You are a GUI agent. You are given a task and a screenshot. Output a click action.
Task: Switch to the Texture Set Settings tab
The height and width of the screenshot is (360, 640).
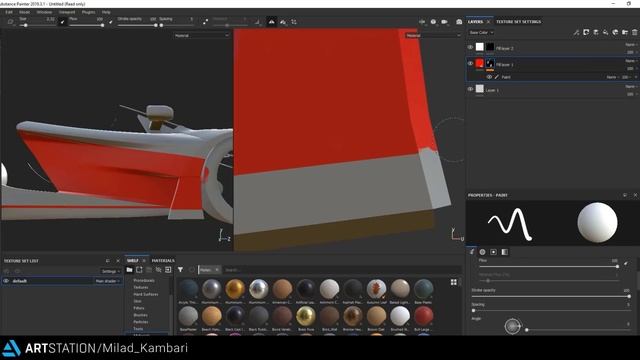(x=518, y=22)
